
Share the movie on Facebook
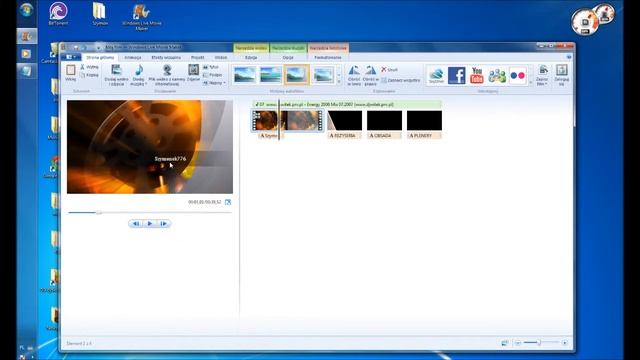click(x=456, y=76)
